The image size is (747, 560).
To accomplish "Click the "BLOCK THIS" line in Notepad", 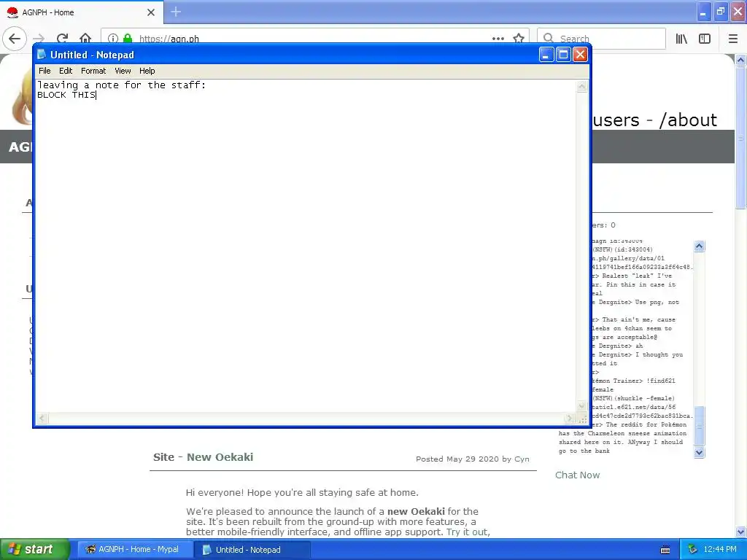I will coord(66,95).
